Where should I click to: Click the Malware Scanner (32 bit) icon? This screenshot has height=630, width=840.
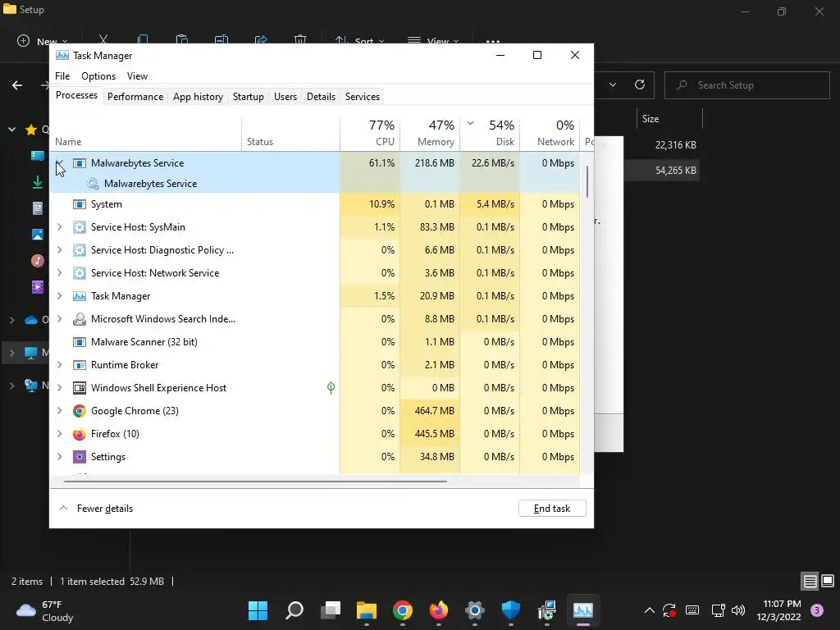pyautogui.click(x=80, y=342)
